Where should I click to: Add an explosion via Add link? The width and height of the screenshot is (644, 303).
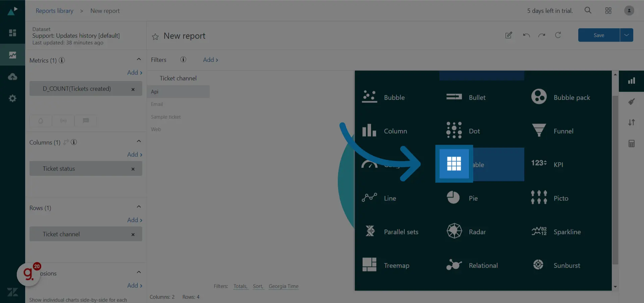click(x=135, y=286)
